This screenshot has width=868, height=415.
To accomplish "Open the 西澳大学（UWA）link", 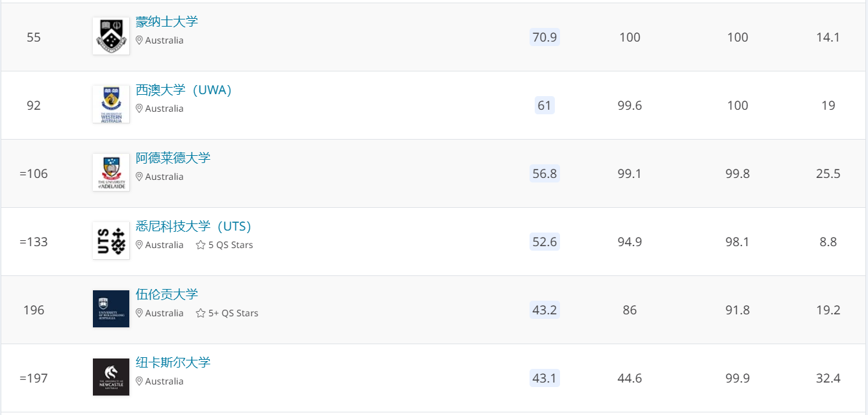I will [x=184, y=90].
